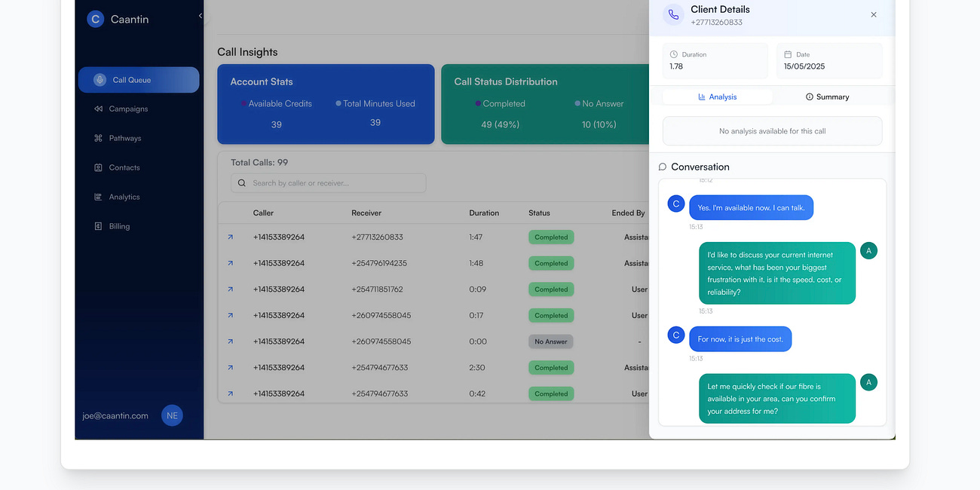
Task: Click the Caantin logo icon
Action: coord(95,19)
